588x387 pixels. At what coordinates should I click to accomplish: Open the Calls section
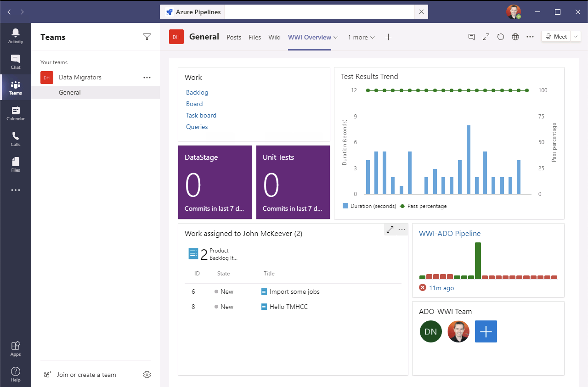pos(16,139)
